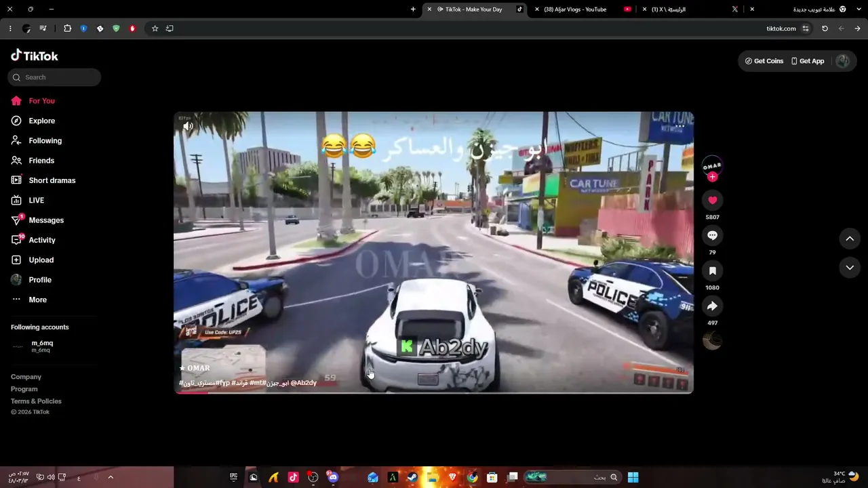Open site settings tune icon
This screenshot has height=488, width=868.
click(806, 28)
